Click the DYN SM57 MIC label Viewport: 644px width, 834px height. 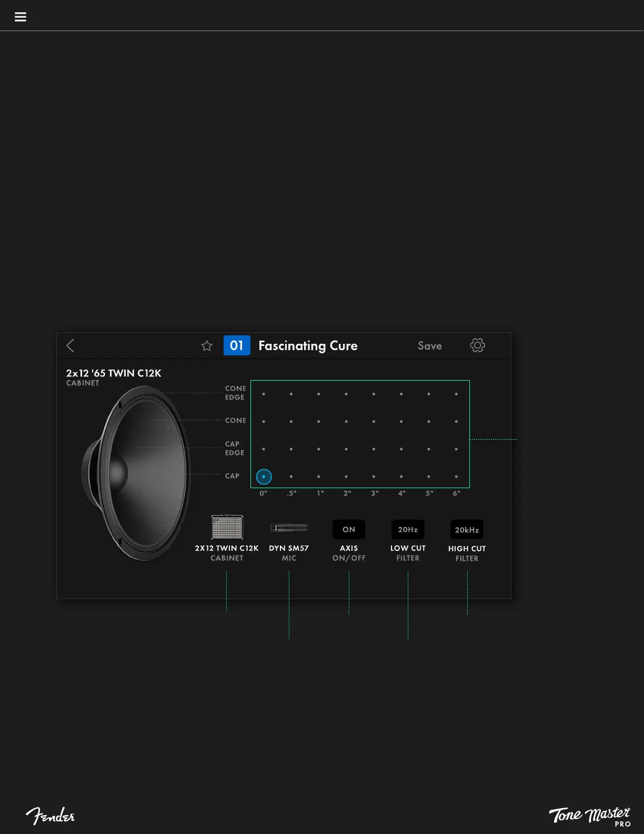click(x=289, y=553)
